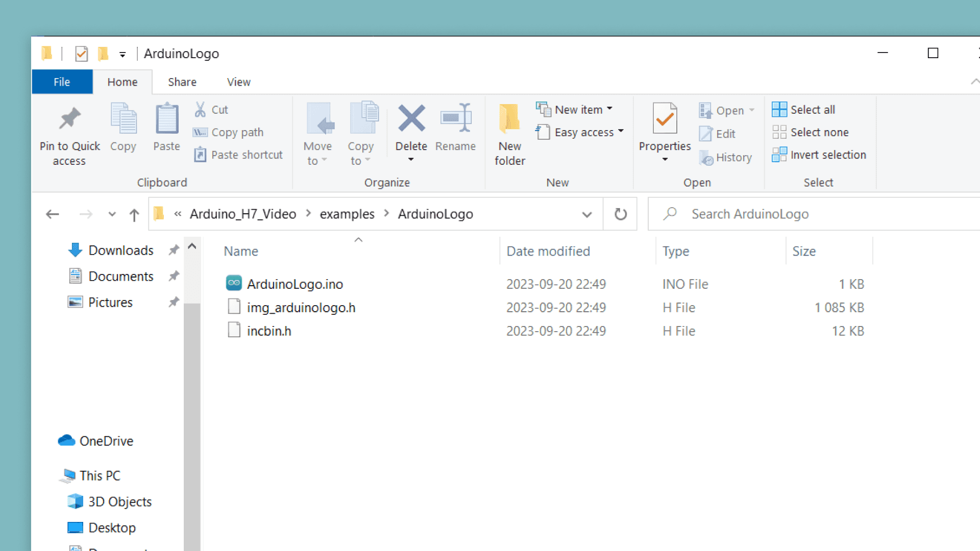Click the New folder icon

[x=509, y=119]
